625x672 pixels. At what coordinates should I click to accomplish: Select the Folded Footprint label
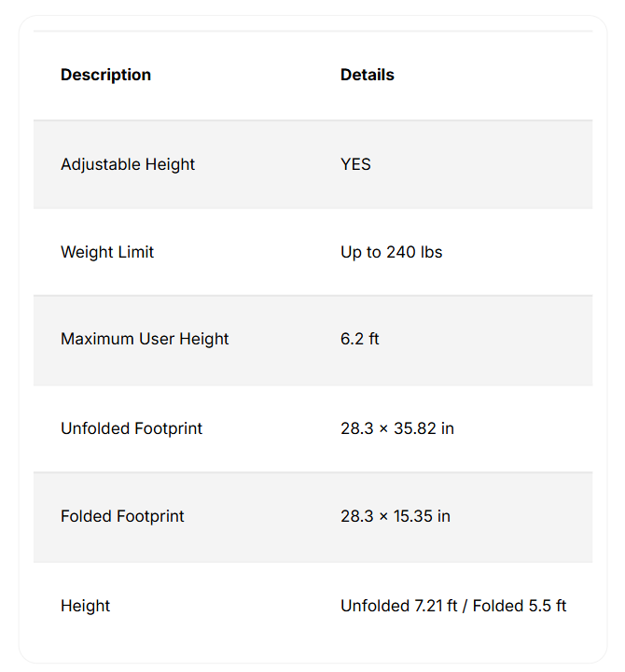point(122,516)
